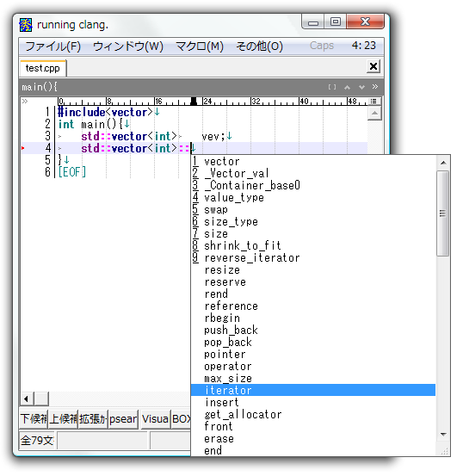Screen dimensions: 463x476
Task: Click the 上候補 function key button
Action: tap(64, 419)
